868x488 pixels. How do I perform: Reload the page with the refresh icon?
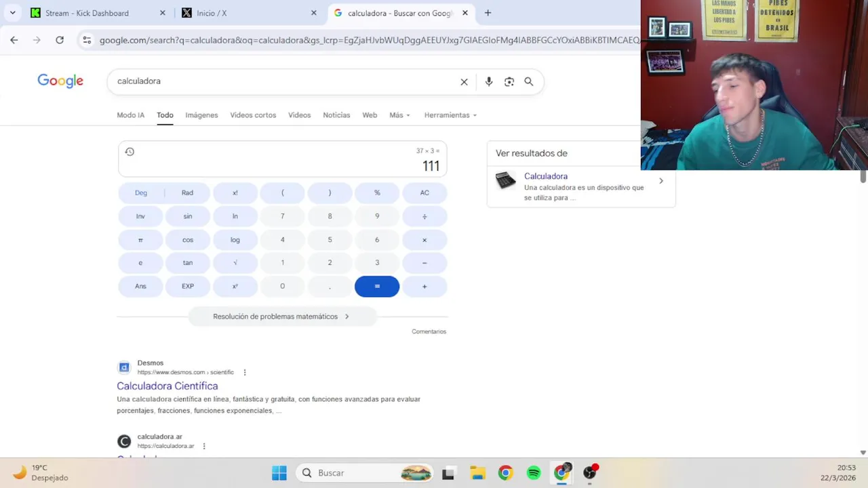point(60,40)
